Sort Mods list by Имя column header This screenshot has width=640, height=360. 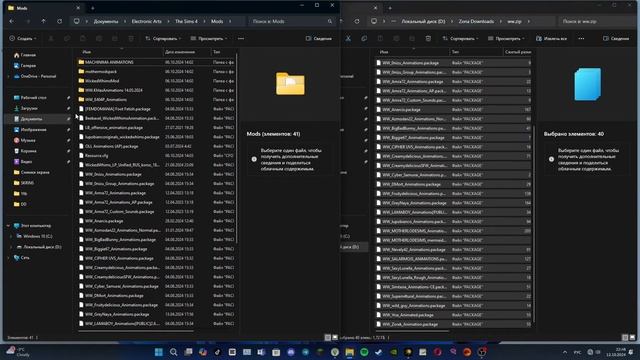87,52
